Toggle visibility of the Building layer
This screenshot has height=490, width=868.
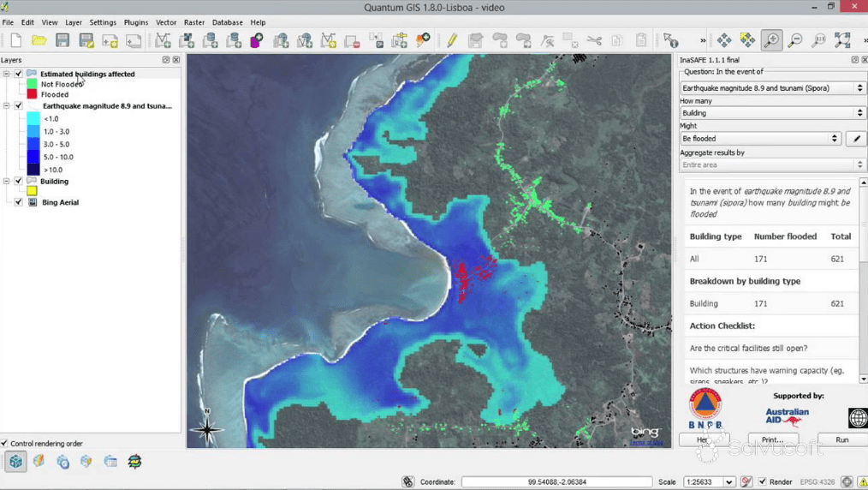18,181
